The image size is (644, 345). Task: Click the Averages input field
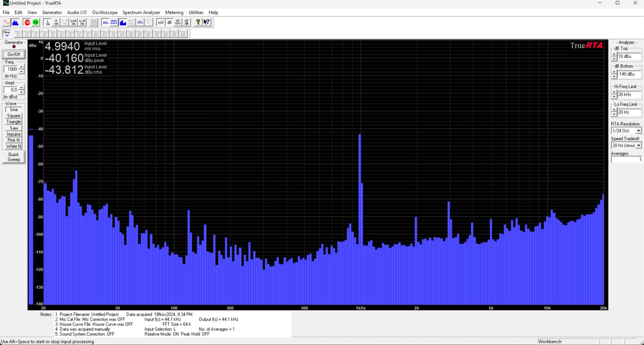[626, 160]
